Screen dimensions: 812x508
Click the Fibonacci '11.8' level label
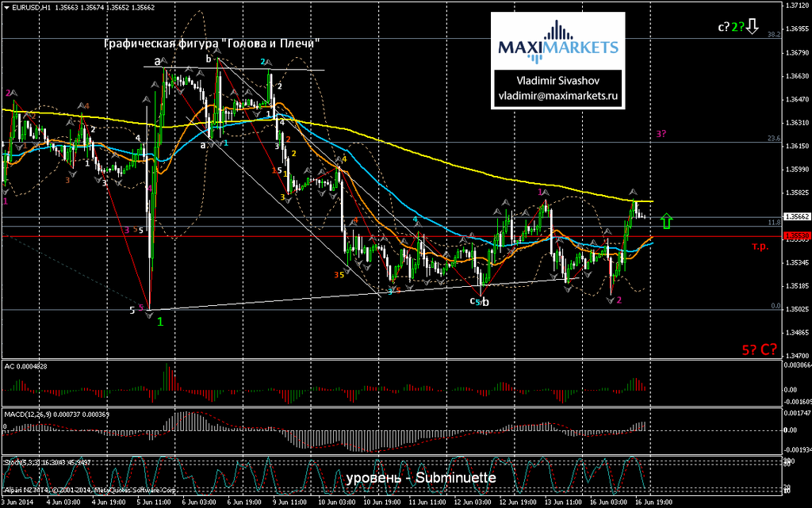774,223
